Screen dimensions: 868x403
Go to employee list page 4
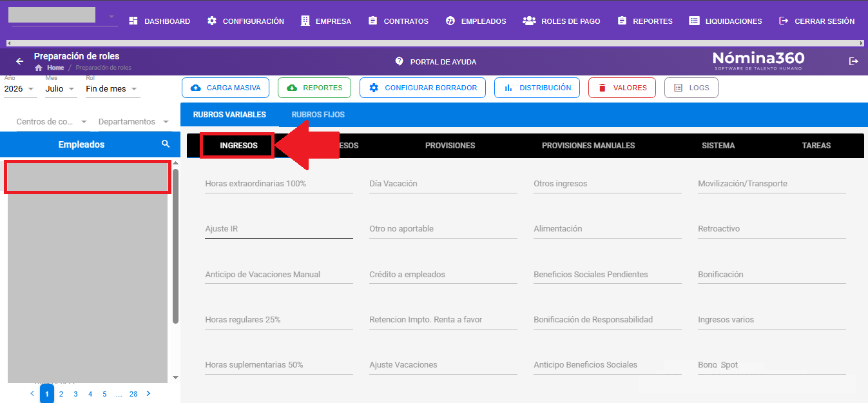tap(90, 393)
